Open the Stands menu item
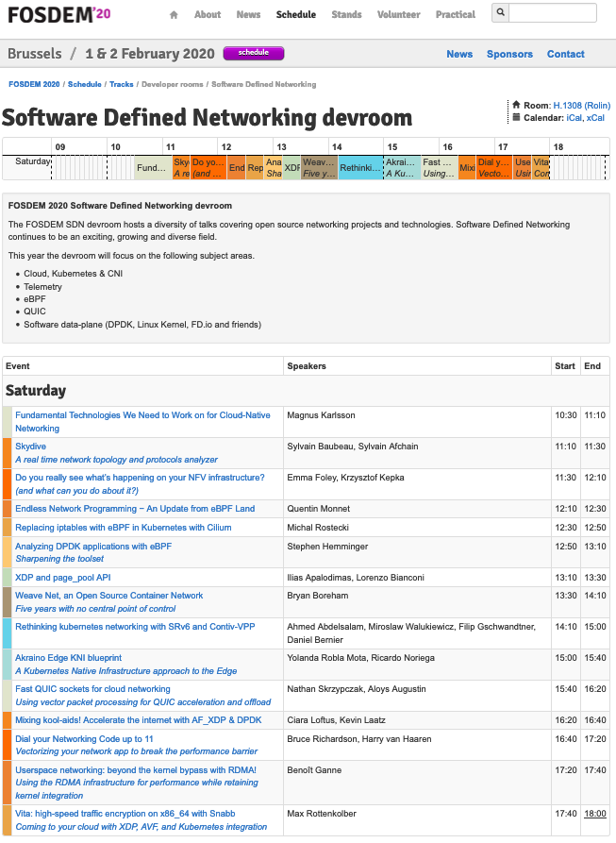 point(346,14)
